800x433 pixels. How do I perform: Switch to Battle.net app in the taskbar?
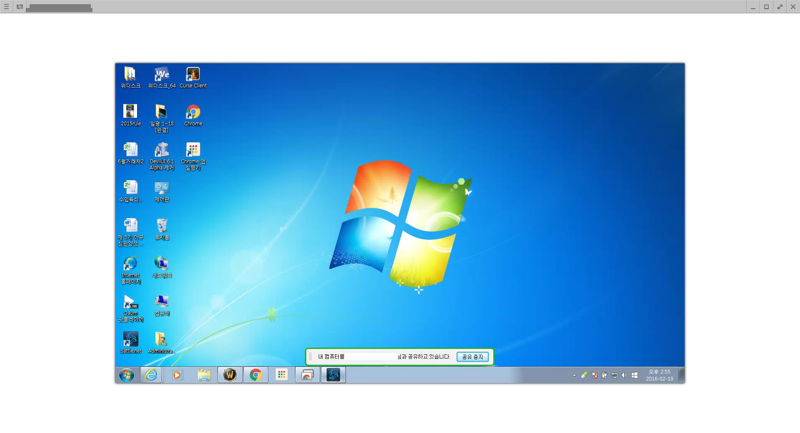[x=333, y=375]
